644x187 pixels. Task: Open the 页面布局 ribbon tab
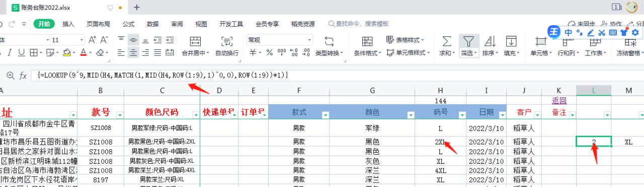[98, 24]
